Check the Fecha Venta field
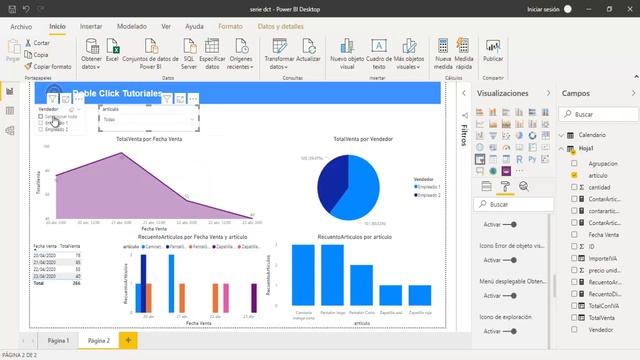Screen dimensions: 640x360 pos(574,235)
